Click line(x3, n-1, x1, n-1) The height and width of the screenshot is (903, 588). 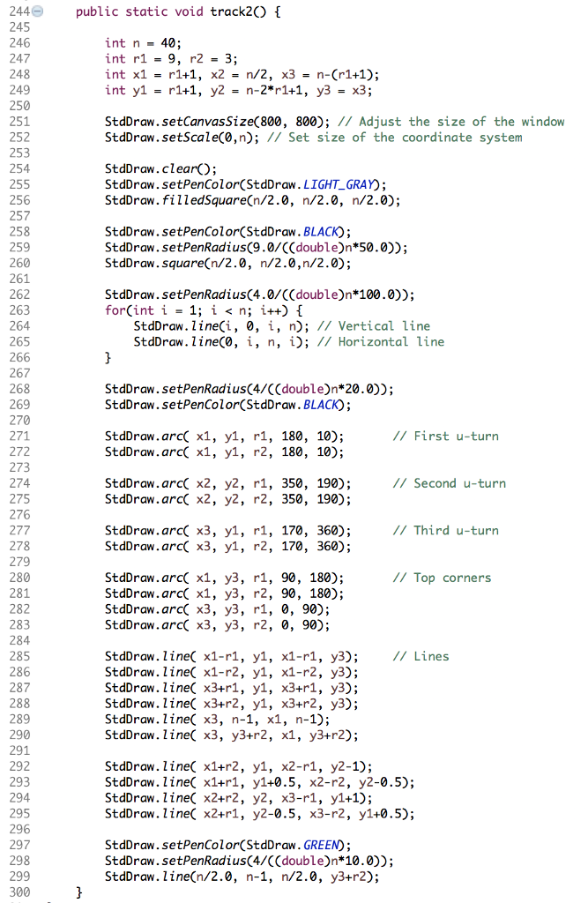point(217,720)
